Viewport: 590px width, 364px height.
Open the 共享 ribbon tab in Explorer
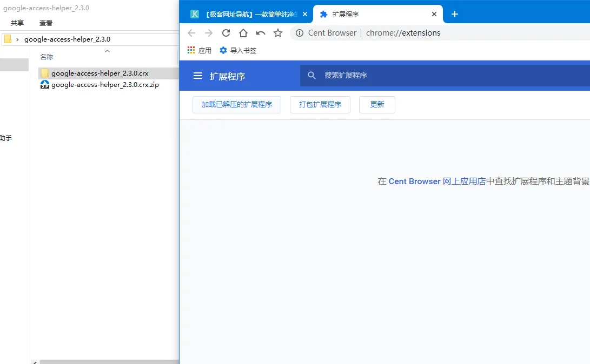click(17, 23)
